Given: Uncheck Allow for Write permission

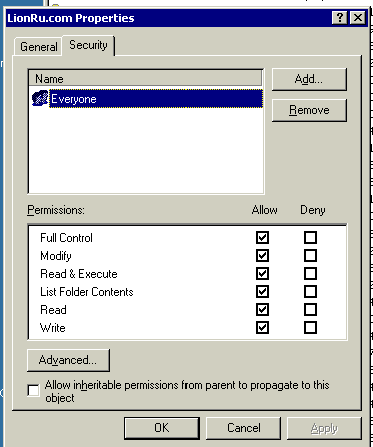Looking at the screenshot, I should pos(262,328).
